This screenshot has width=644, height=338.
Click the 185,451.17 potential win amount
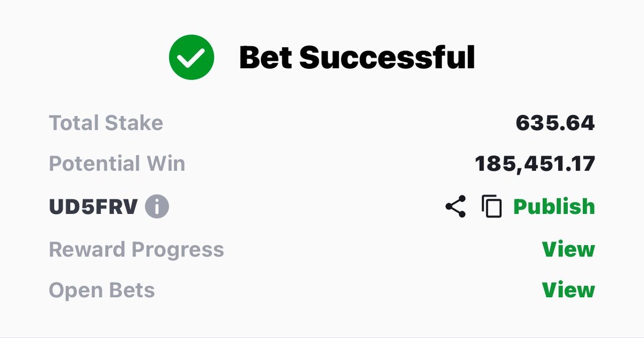tap(535, 164)
